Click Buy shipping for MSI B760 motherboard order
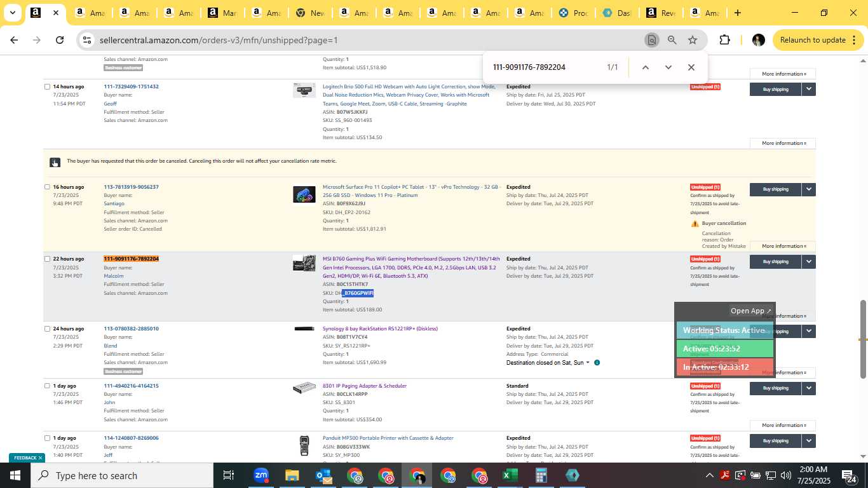Viewport: 868px width, 488px height. pyautogui.click(x=775, y=262)
